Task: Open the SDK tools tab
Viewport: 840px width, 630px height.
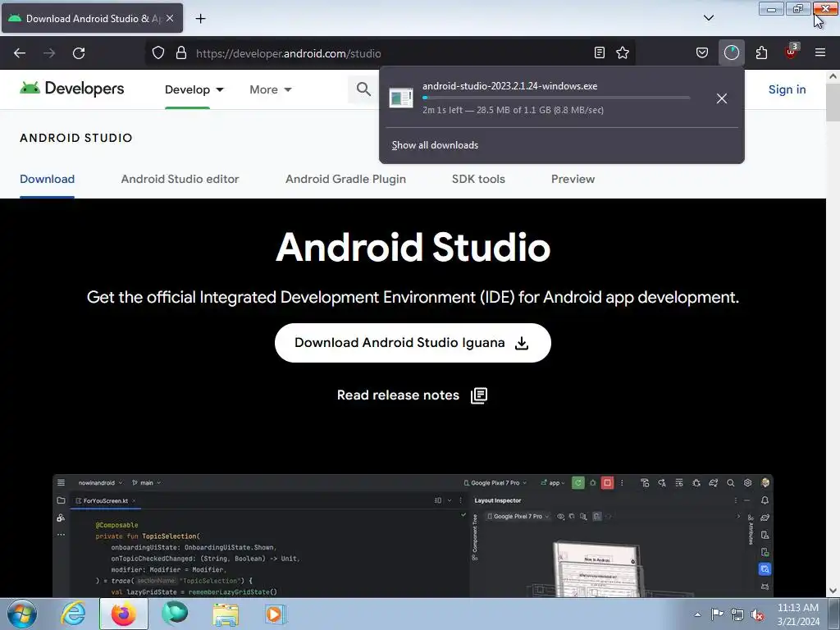Action: 478,179
